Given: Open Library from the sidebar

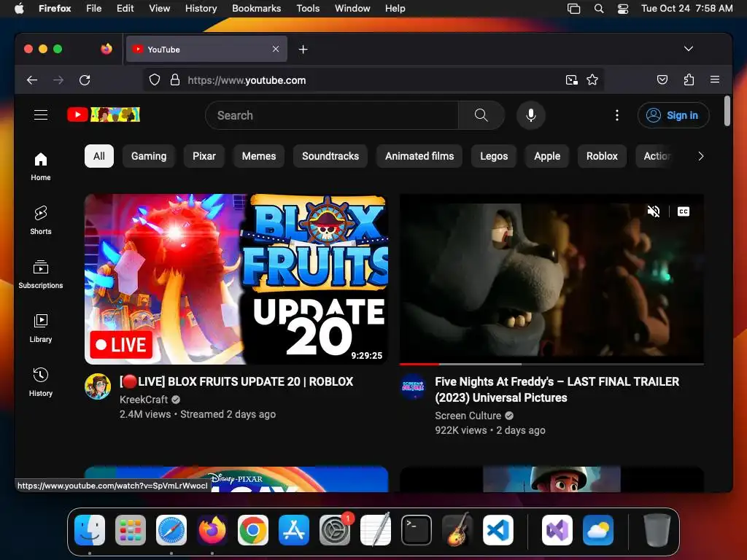Looking at the screenshot, I should 41,328.
